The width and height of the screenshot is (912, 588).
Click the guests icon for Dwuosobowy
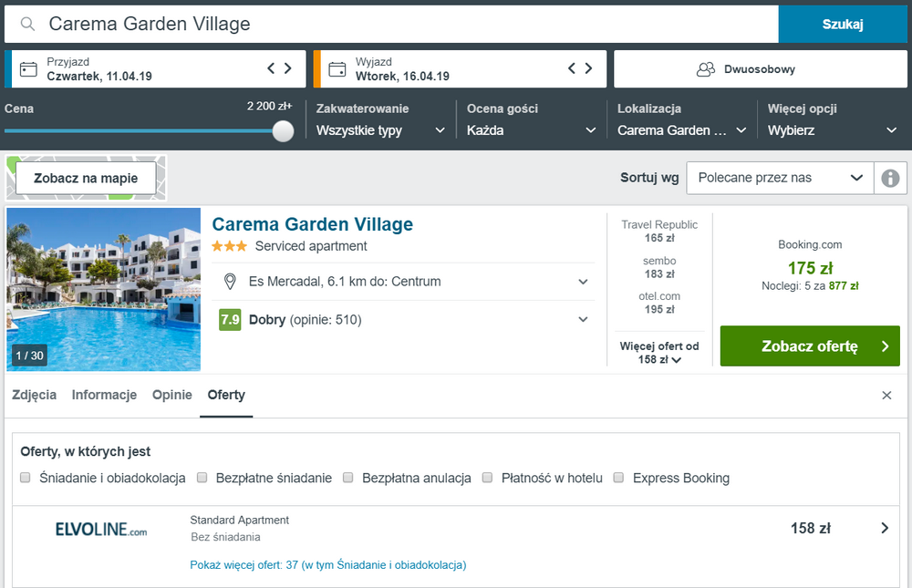(705, 69)
